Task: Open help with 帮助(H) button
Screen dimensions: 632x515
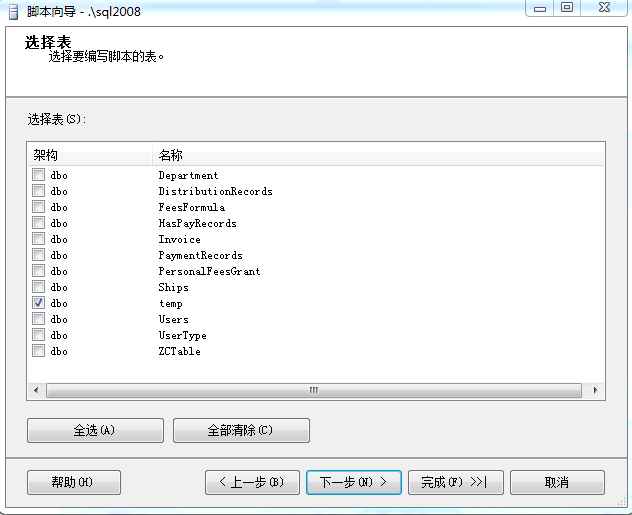Action: [74, 482]
